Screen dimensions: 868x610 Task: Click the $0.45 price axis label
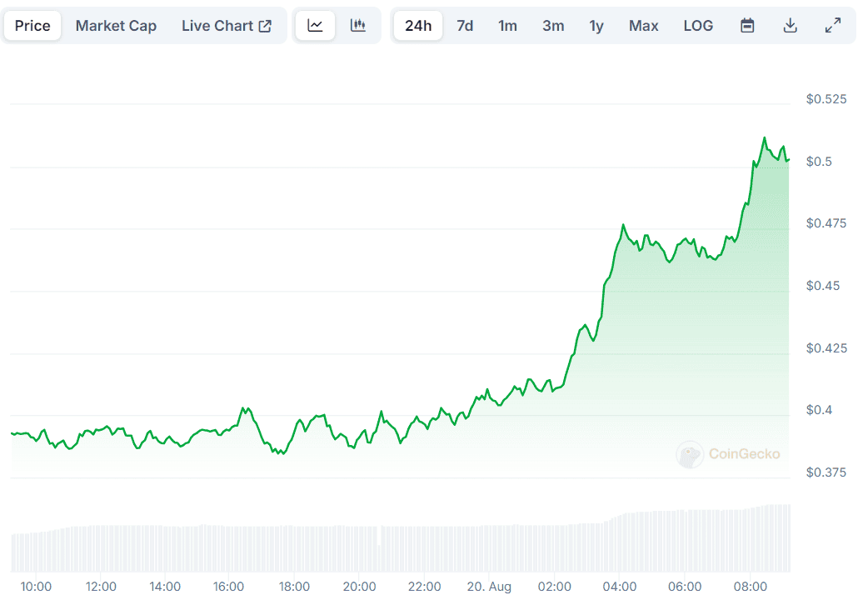[823, 286]
